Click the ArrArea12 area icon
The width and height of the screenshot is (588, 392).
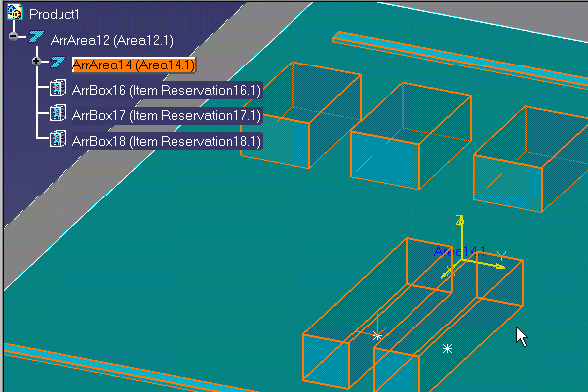point(37,37)
